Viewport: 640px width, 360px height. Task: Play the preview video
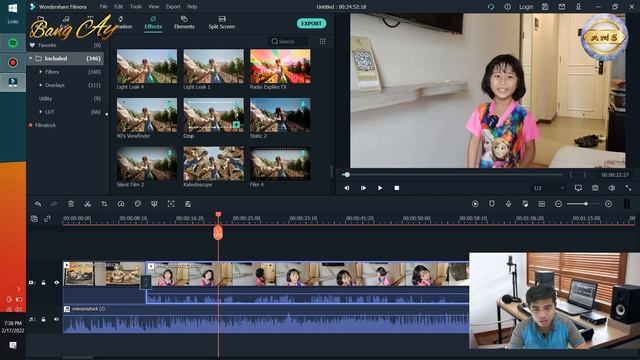coord(380,188)
